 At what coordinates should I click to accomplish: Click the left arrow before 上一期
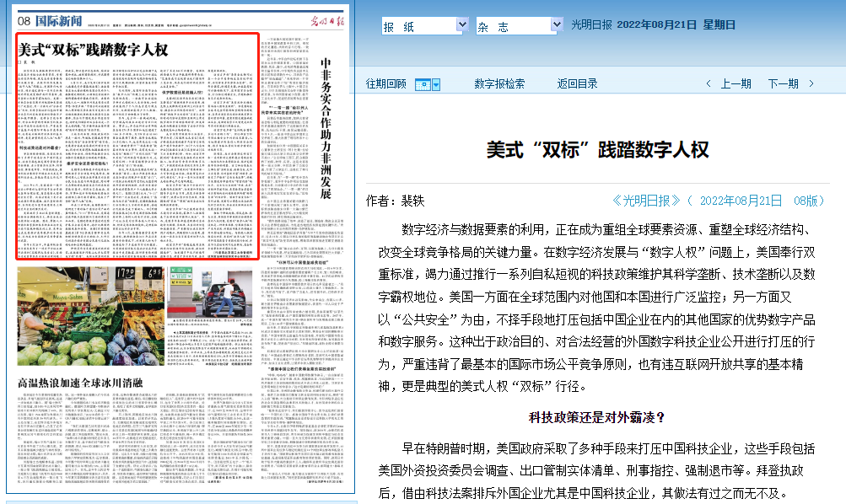pyautogui.click(x=709, y=83)
